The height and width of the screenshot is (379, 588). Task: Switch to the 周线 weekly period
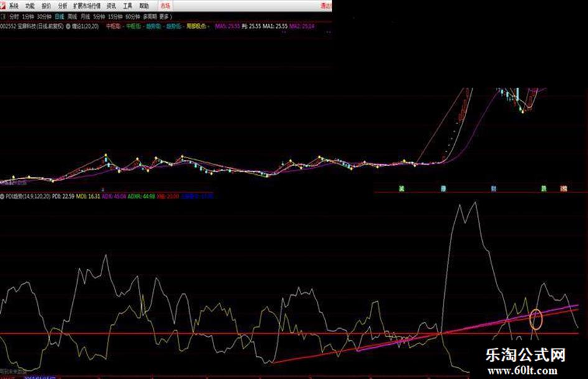point(72,16)
